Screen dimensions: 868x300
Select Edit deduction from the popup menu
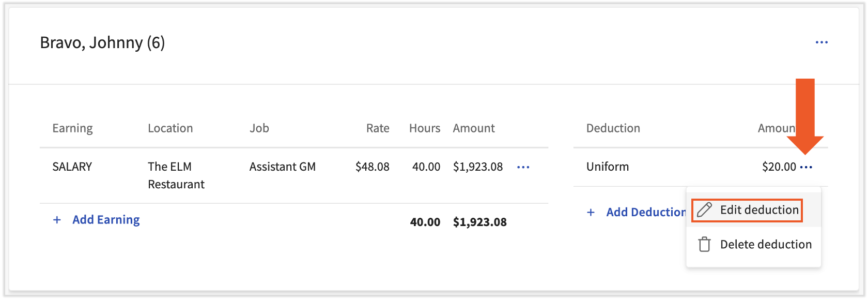(x=759, y=210)
